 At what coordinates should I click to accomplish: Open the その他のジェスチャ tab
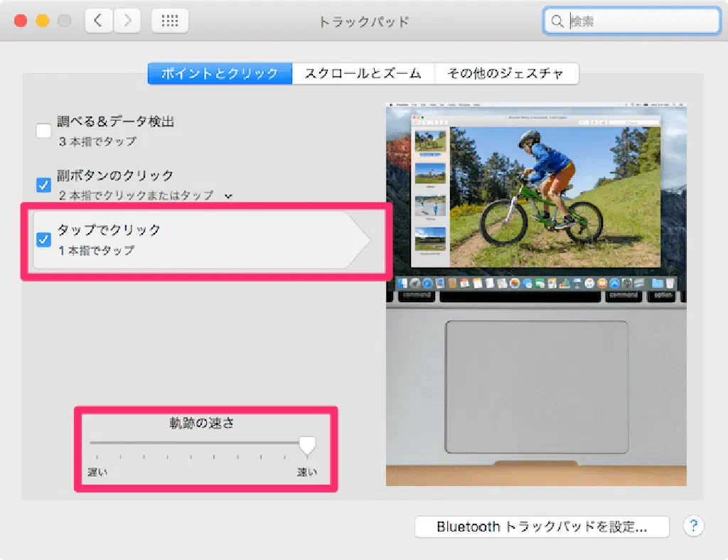(x=505, y=73)
